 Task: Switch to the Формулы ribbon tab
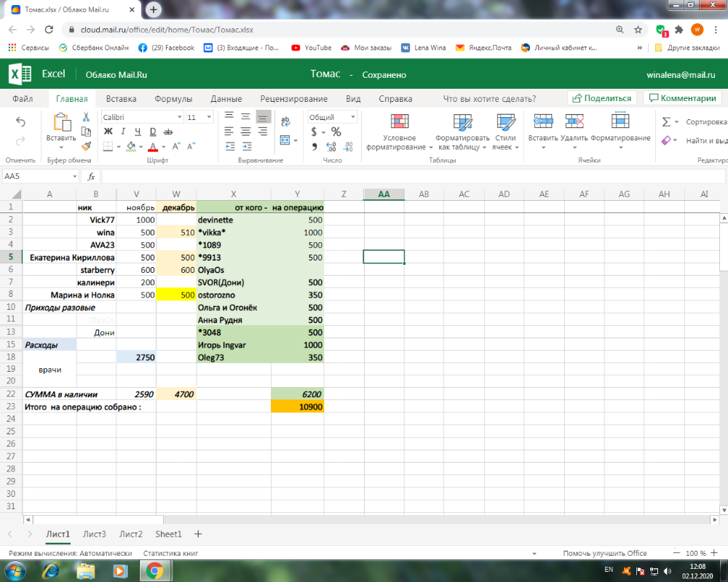(174, 98)
